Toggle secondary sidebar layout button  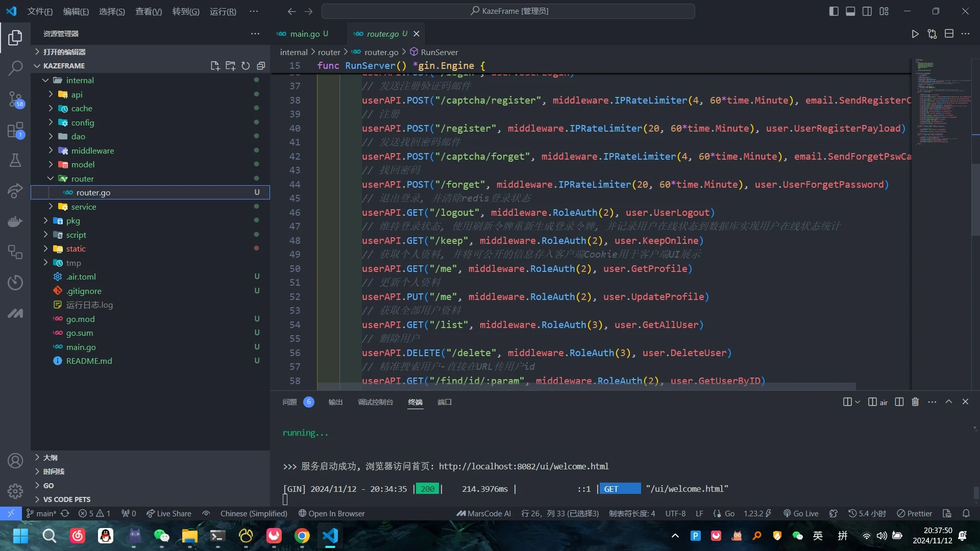(x=867, y=11)
